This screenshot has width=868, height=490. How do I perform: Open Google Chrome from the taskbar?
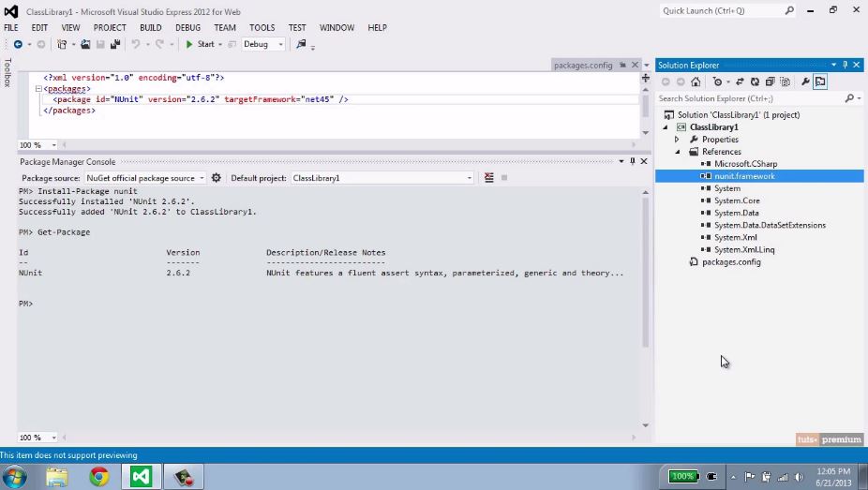(99, 477)
